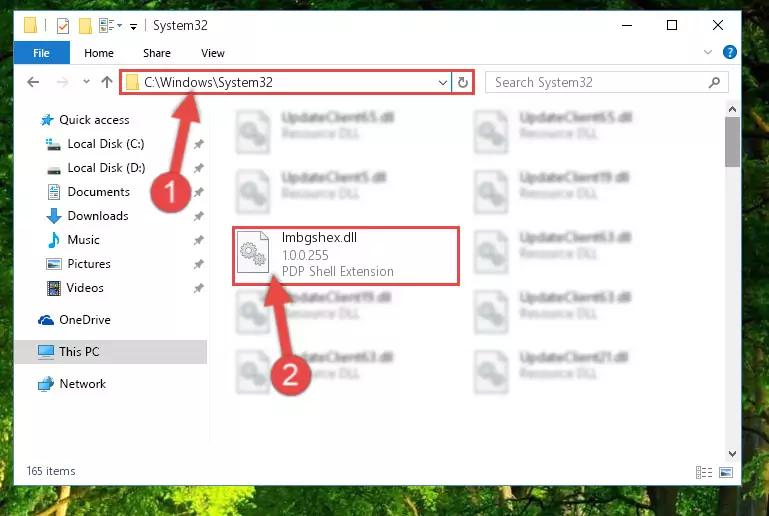769x516 pixels.
Task: Click the vertical scrollbar thumb
Action: [732, 142]
